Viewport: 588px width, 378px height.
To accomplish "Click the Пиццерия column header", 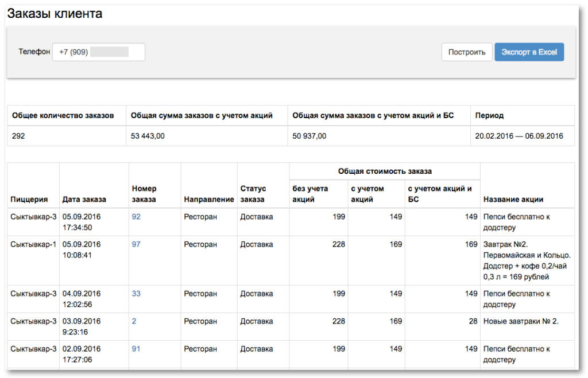I will [29, 199].
